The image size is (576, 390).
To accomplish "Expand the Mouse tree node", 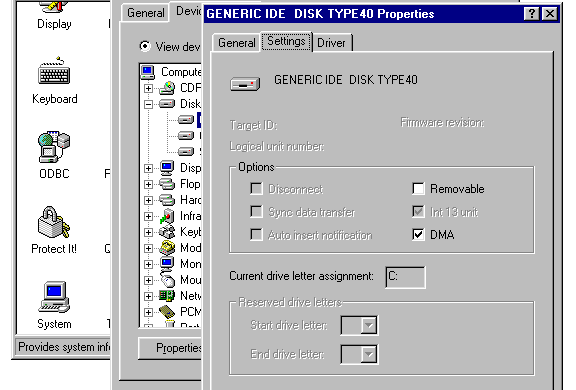I will (x=148, y=280).
